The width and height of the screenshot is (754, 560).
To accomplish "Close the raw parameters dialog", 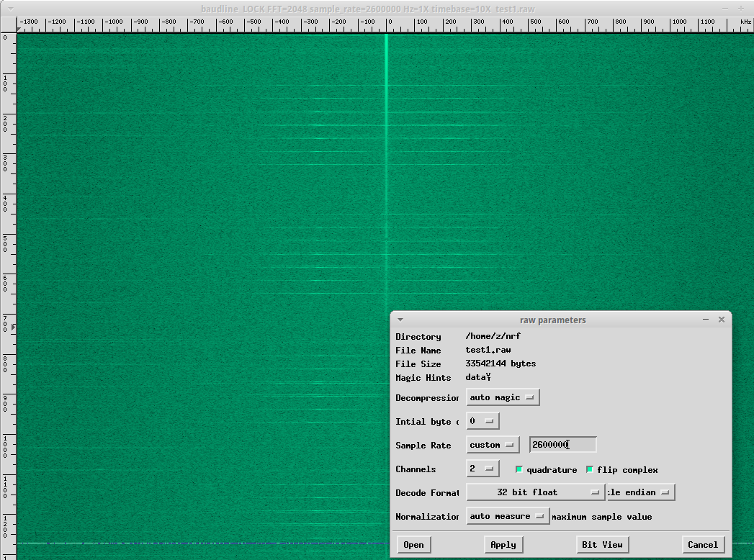I will pos(722,320).
